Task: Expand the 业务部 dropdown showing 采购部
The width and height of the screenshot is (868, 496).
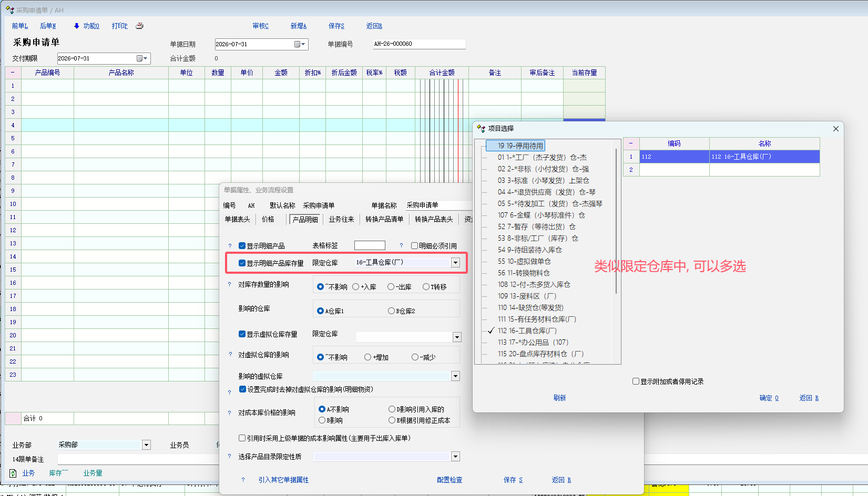Action: point(146,445)
